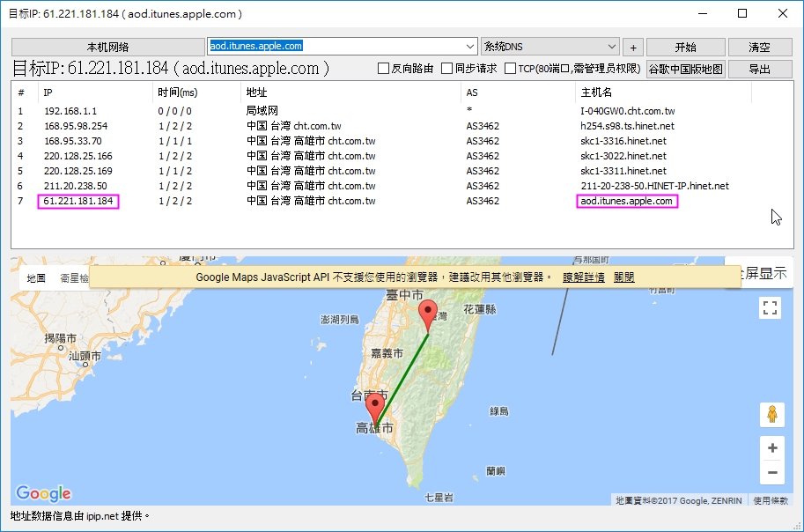The height and width of the screenshot is (532, 804).
Task: Click the map fullscreen toggle icon
Action: click(771, 307)
